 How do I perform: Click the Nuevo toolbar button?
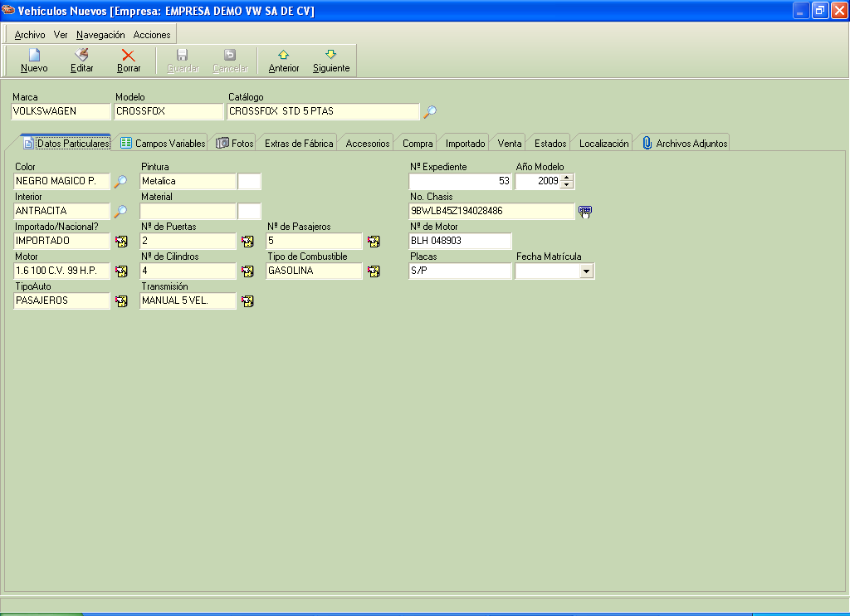(x=34, y=61)
